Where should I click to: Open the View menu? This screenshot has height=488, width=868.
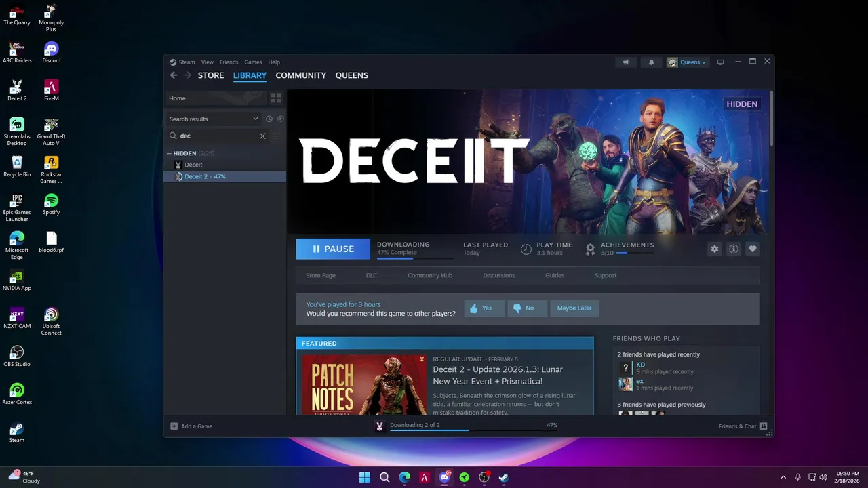(208, 62)
